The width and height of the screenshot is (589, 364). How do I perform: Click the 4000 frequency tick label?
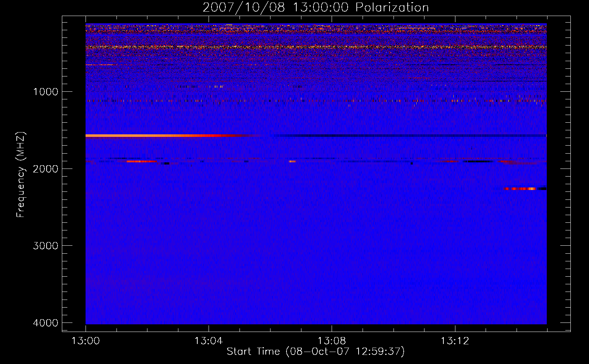pyautogui.click(x=46, y=323)
